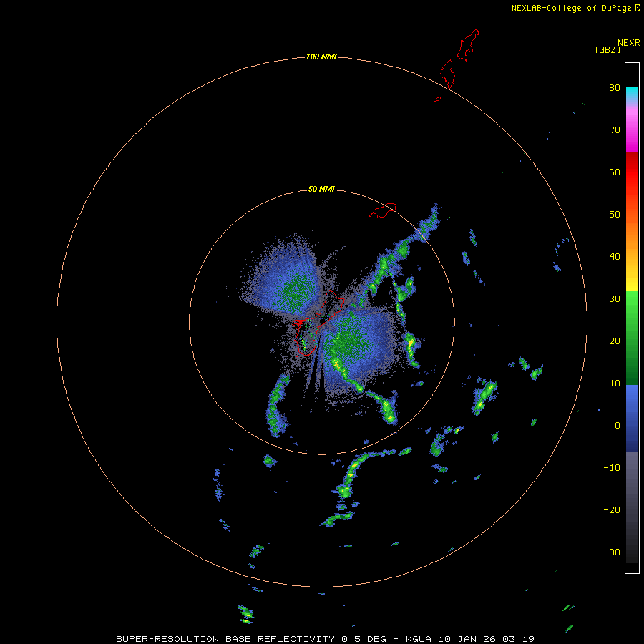This screenshot has width=644, height=644.
Task: Click the 0 value on the dBZ scale
Action: coord(618,426)
